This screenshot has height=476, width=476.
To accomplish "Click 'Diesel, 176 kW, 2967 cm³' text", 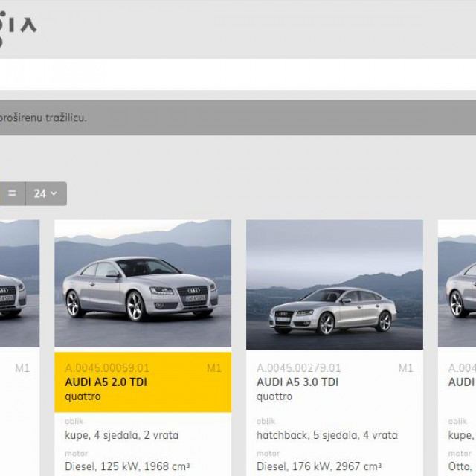I will coord(319,466).
